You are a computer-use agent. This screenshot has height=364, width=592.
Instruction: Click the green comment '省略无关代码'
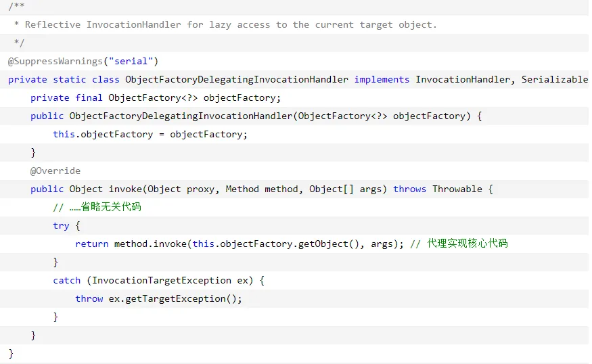pos(111,207)
